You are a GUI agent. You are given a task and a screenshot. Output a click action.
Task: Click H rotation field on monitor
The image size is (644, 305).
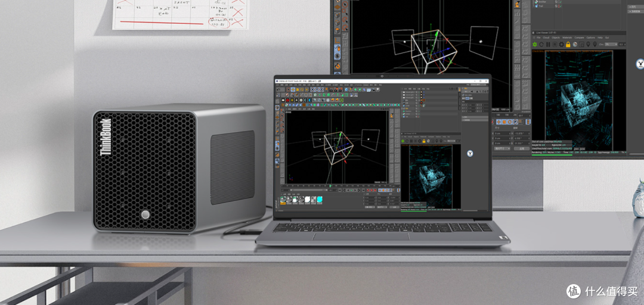click(x=522, y=133)
